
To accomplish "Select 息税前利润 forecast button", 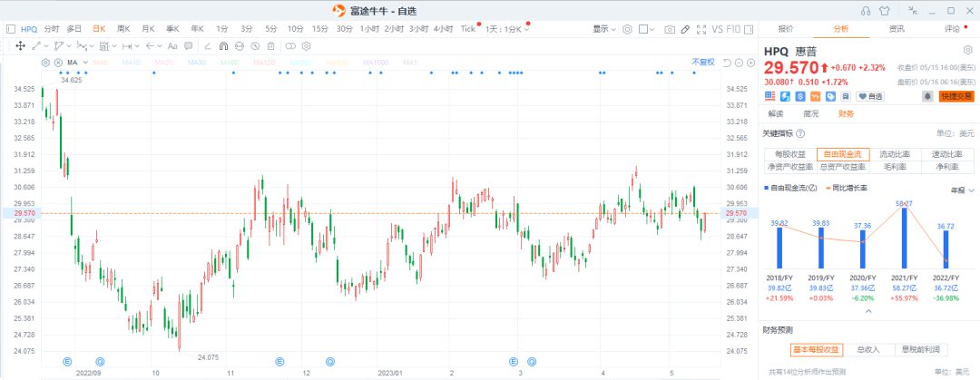I will tap(921, 349).
